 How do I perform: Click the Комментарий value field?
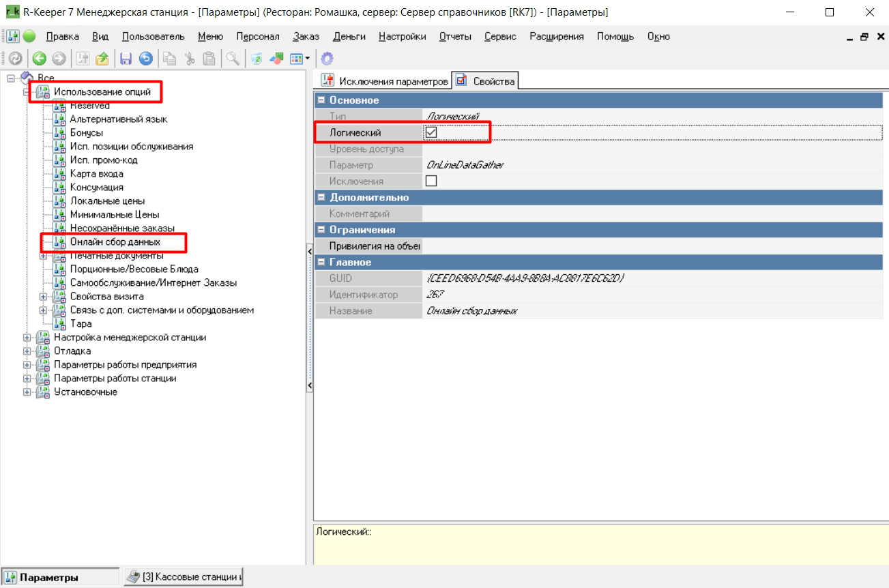pos(652,214)
